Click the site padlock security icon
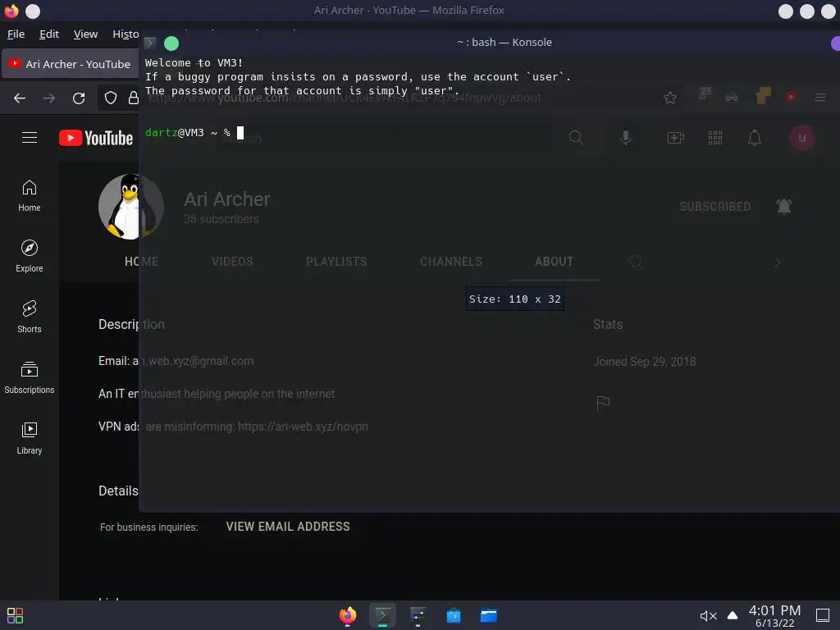Image resolution: width=840 pixels, height=630 pixels. pyautogui.click(x=134, y=98)
